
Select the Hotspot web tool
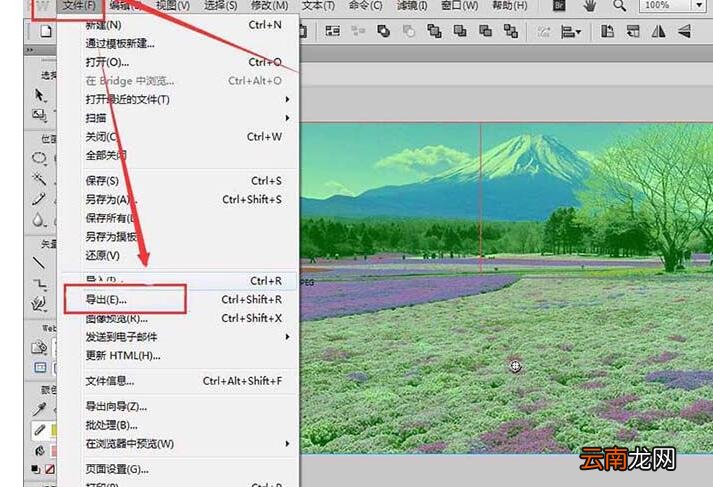point(39,347)
